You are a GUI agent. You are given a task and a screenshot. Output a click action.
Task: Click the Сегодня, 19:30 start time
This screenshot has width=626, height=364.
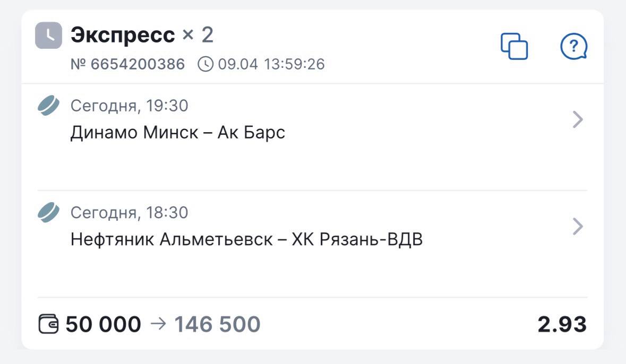pyautogui.click(x=129, y=106)
